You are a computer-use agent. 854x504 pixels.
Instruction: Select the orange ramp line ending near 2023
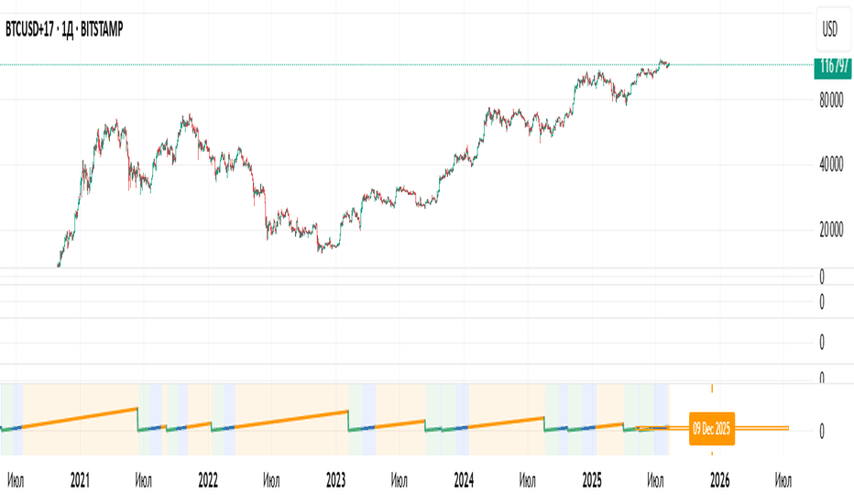click(x=291, y=420)
